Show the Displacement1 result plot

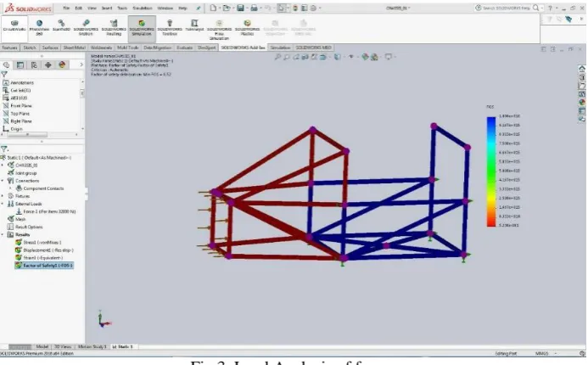coord(44,250)
